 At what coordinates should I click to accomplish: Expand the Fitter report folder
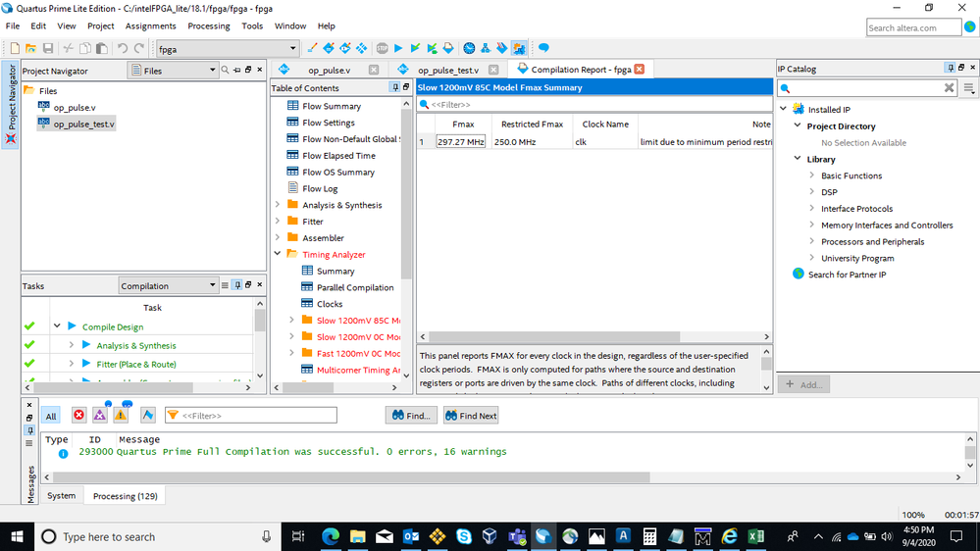pos(278,222)
